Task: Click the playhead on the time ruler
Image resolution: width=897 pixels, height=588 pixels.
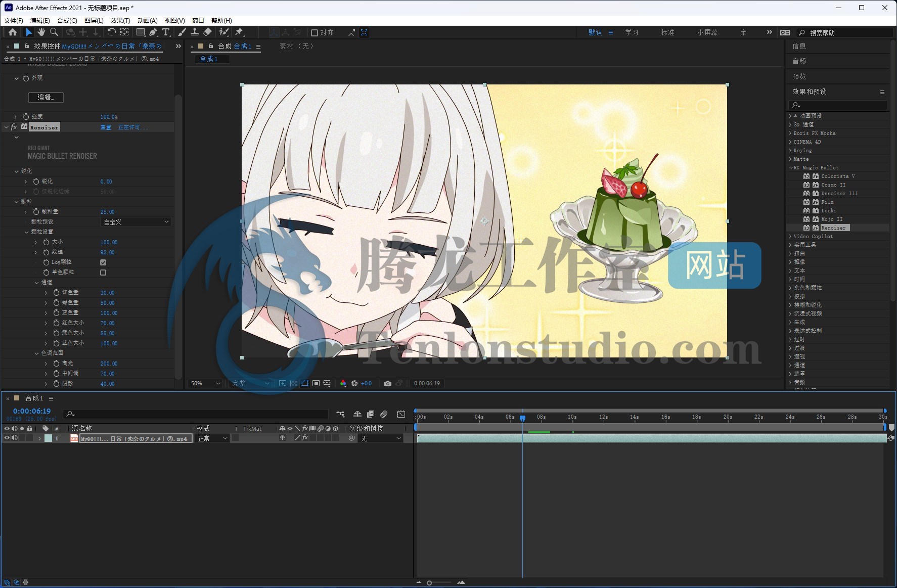Action: tap(522, 418)
